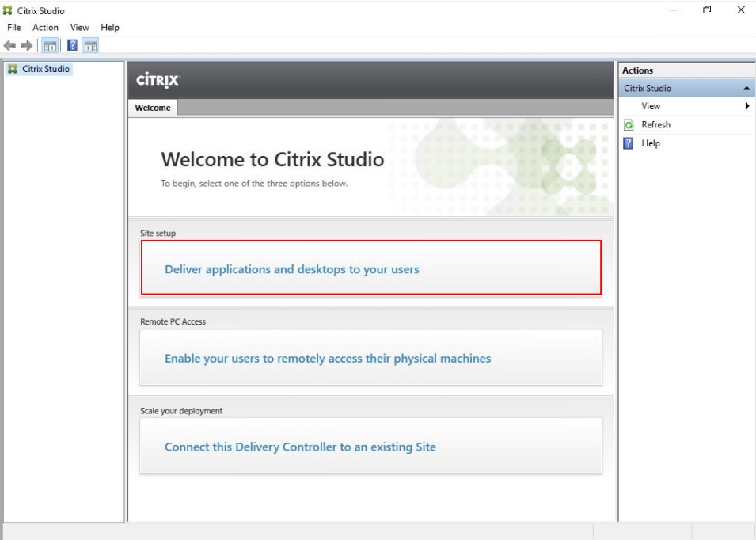Open the Action menu

click(45, 26)
